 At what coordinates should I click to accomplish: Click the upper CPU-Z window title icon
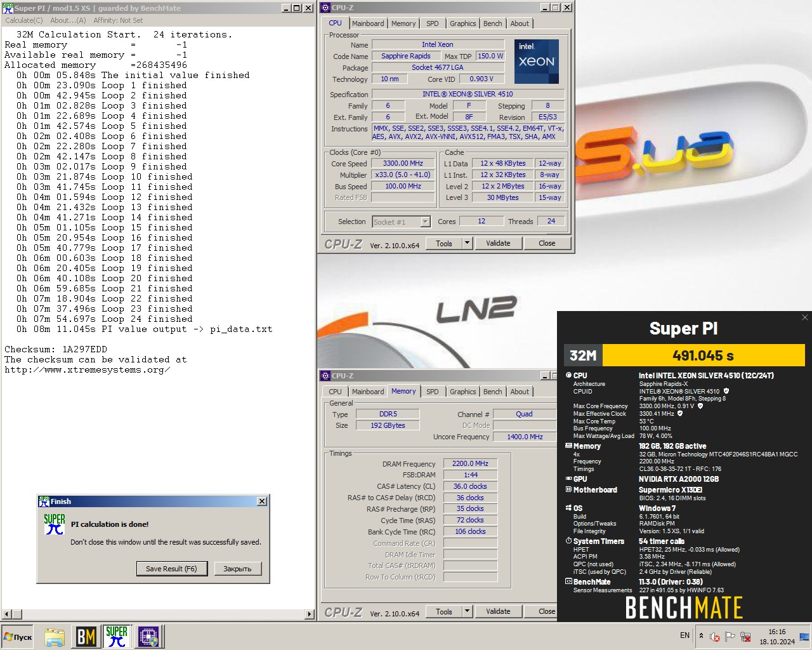[325, 8]
